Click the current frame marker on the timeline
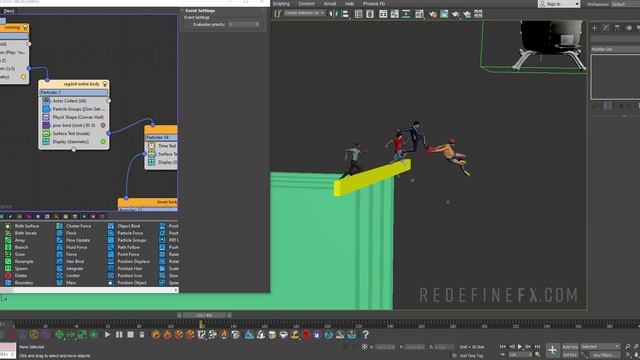 click(201, 324)
